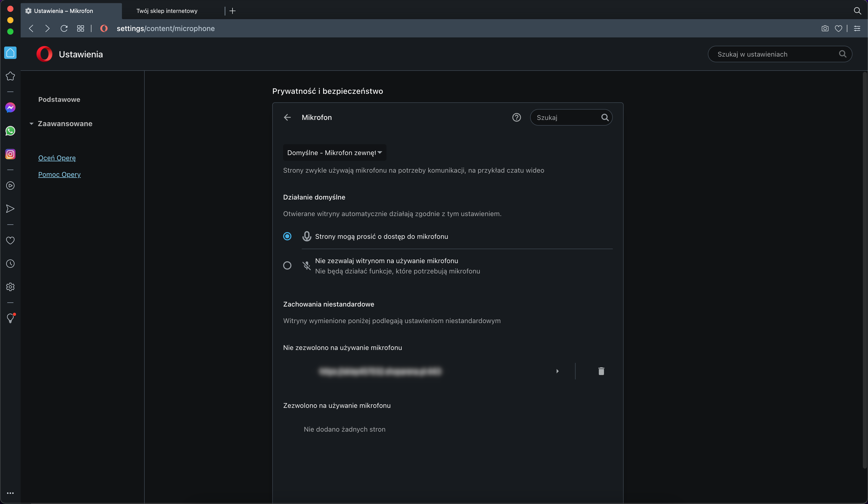Select 'Strony mogą prosić o dostęp' radio
This screenshot has height=504, width=868.
pyautogui.click(x=287, y=236)
